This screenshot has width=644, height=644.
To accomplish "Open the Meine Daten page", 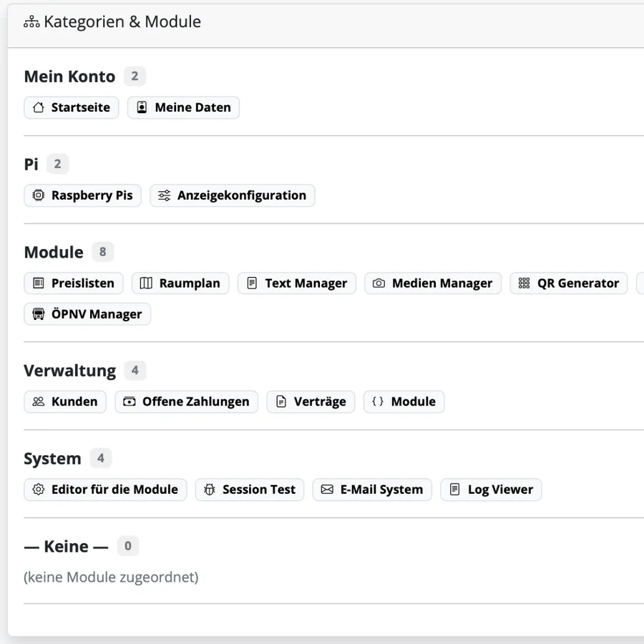I will click(x=183, y=107).
